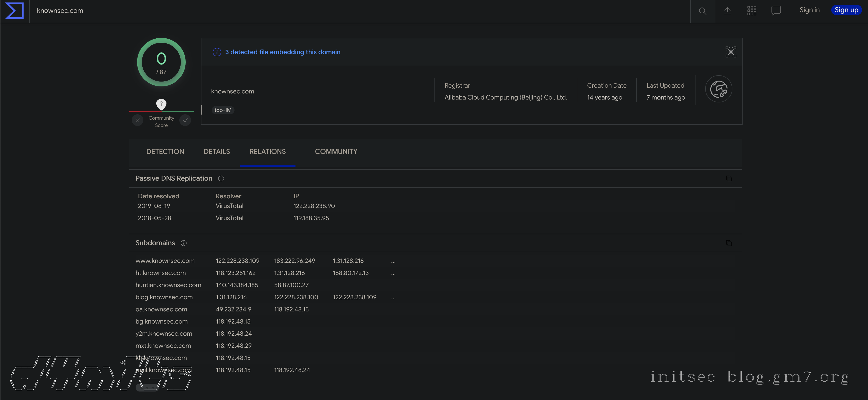
Task: Vote domain as harmless with checkmark
Action: [185, 120]
